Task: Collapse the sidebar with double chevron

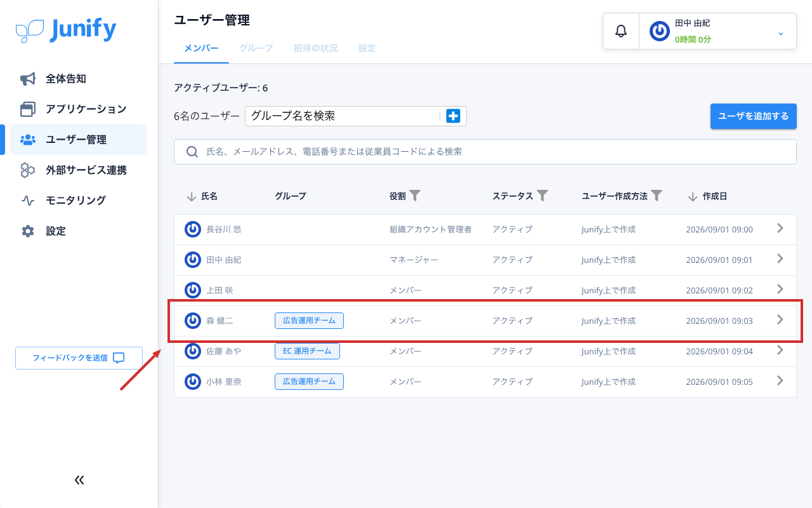Action: point(79,480)
